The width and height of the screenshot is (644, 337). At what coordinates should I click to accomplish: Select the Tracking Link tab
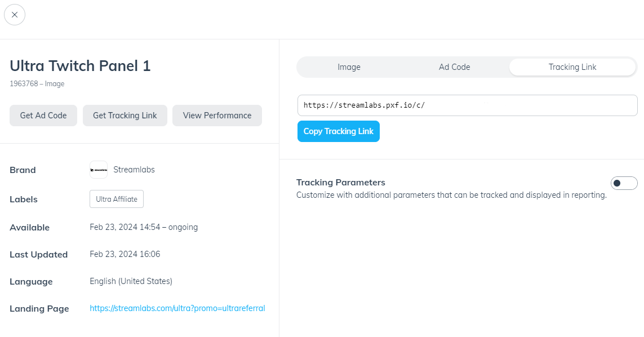coord(572,67)
